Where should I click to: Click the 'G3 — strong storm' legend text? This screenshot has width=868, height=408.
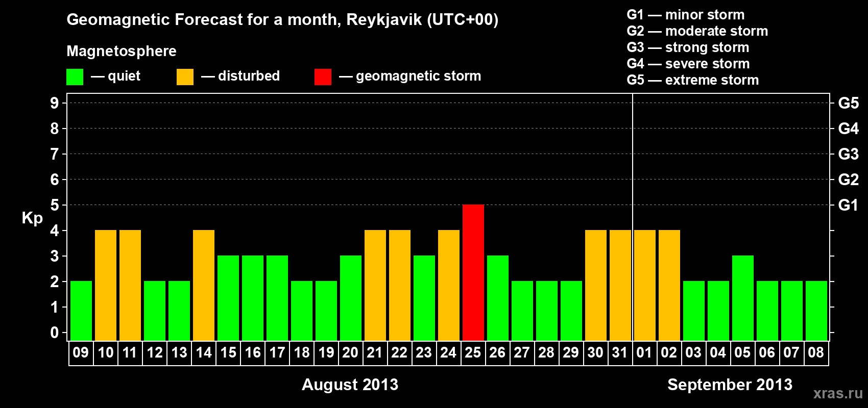(688, 47)
